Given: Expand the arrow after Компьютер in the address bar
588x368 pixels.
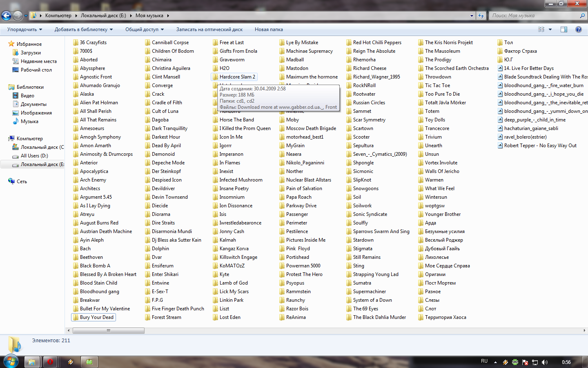Looking at the screenshot, I should click(76, 16).
